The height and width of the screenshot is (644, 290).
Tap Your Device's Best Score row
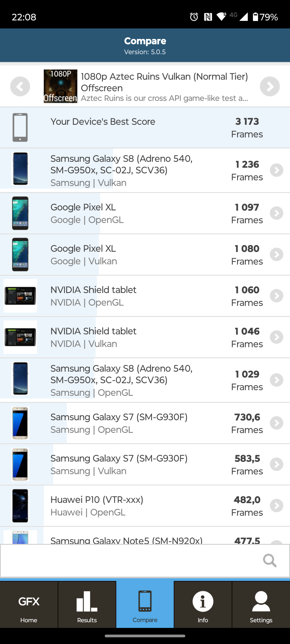(145, 128)
